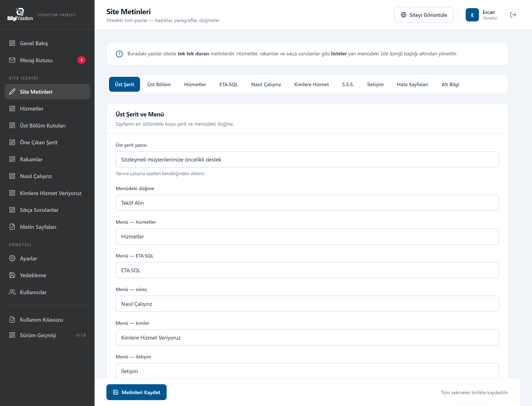The image size is (532, 406).
Task: Open Sıkça Sorulanlar page
Action: click(x=47, y=210)
